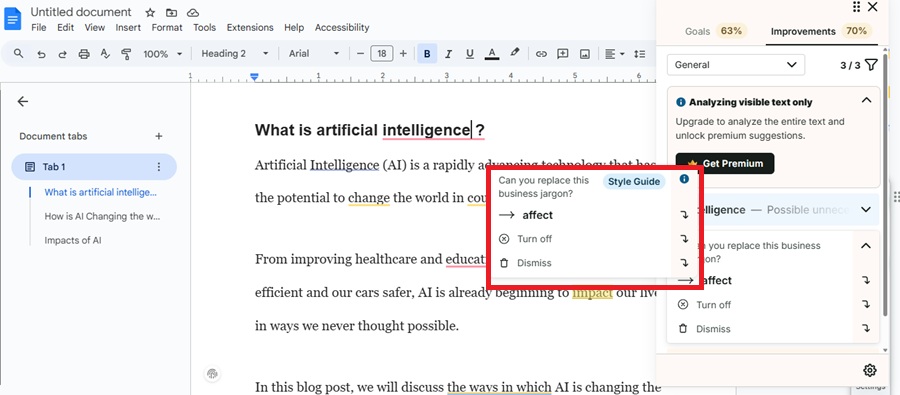Open the assistant panel settings gear
This screenshot has height=395, width=900.
click(870, 370)
